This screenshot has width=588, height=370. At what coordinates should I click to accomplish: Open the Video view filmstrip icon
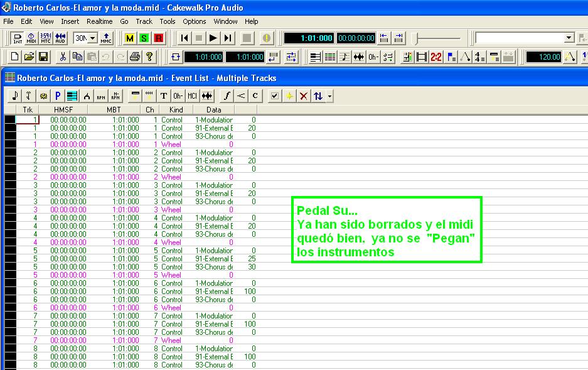pyautogui.click(x=422, y=57)
